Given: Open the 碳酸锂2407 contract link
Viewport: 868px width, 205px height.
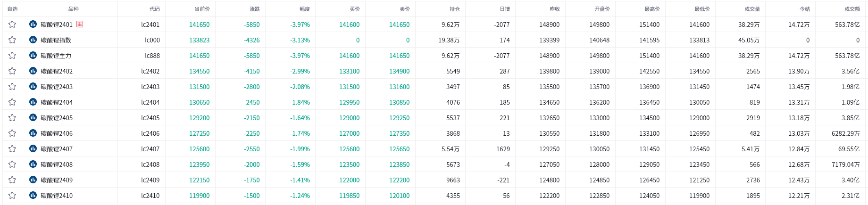Looking at the screenshot, I should pos(57,149).
